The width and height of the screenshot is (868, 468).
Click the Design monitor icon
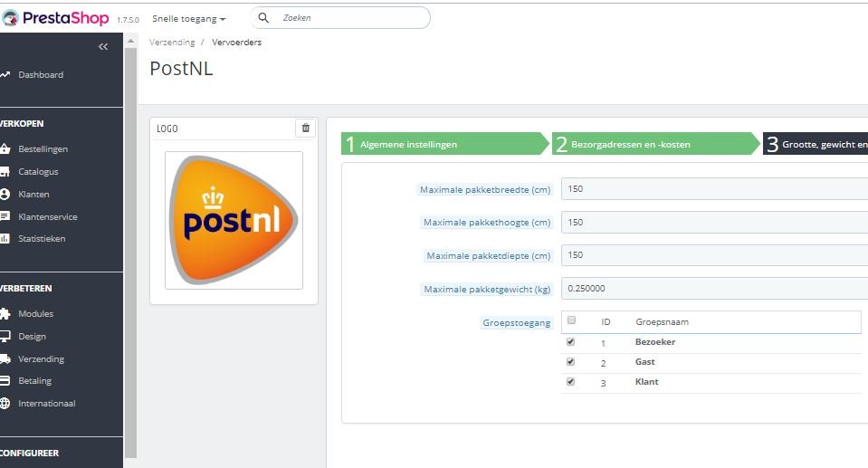coord(5,336)
